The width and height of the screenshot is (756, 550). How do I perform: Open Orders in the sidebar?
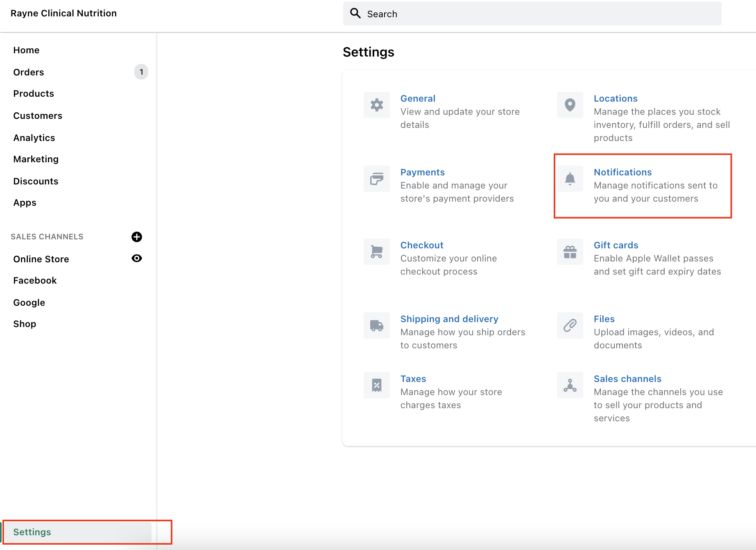tap(29, 72)
